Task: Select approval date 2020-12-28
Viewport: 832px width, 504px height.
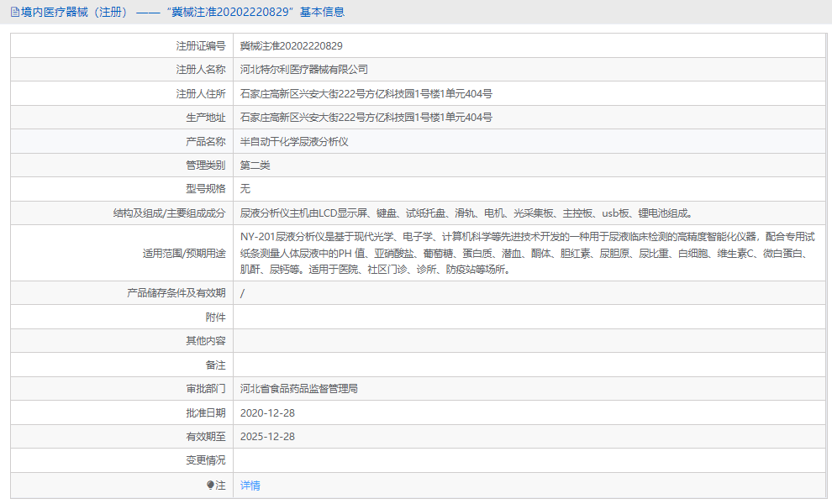Action: 267,412
